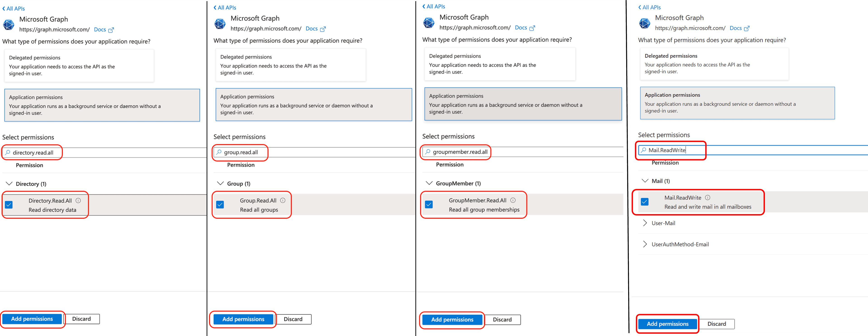Click the search icon in the directory.read.all field
The width and height of the screenshot is (868, 336).
tap(8, 152)
